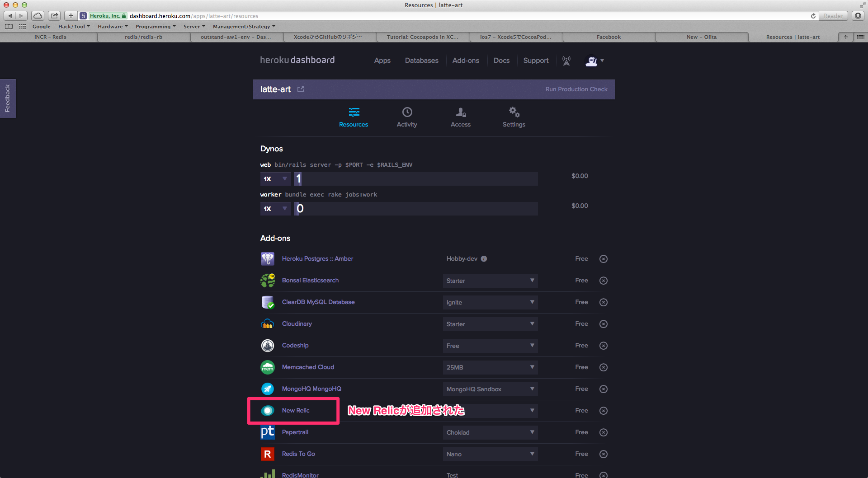Expand the Memcached Cloud 25MB plan dropdown

pyautogui.click(x=491, y=367)
